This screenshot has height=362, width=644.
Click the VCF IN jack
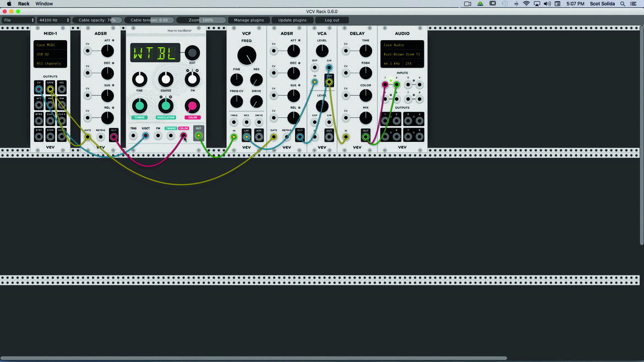(234, 136)
